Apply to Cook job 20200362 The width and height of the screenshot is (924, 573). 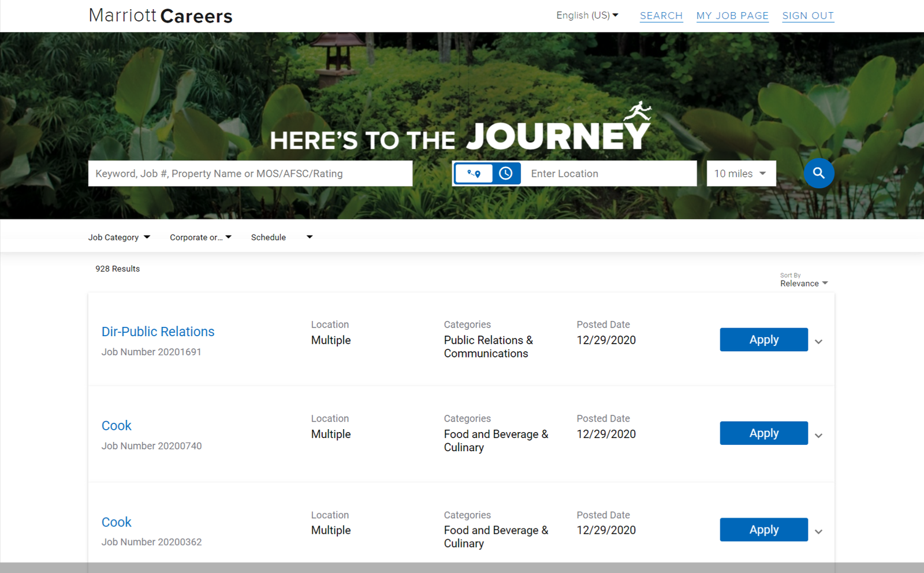click(x=763, y=529)
